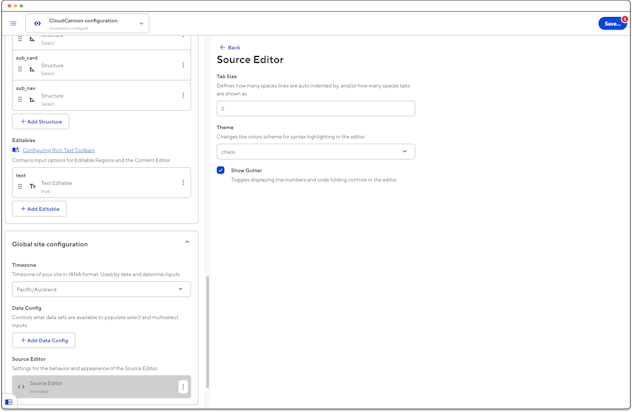
Task: Open the Timezone dropdown showing Pacific/Auckland
Action: pyautogui.click(x=101, y=289)
